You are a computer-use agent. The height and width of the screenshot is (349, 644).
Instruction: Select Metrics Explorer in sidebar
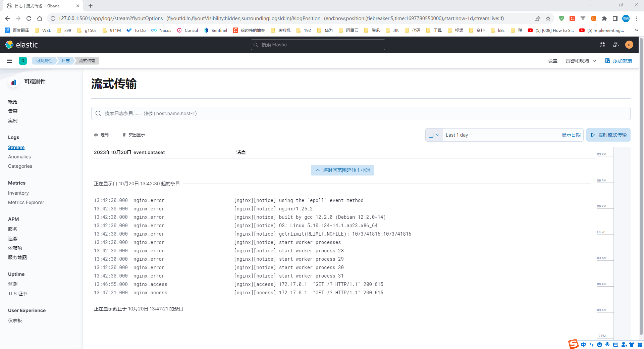click(x=26, y=202)
